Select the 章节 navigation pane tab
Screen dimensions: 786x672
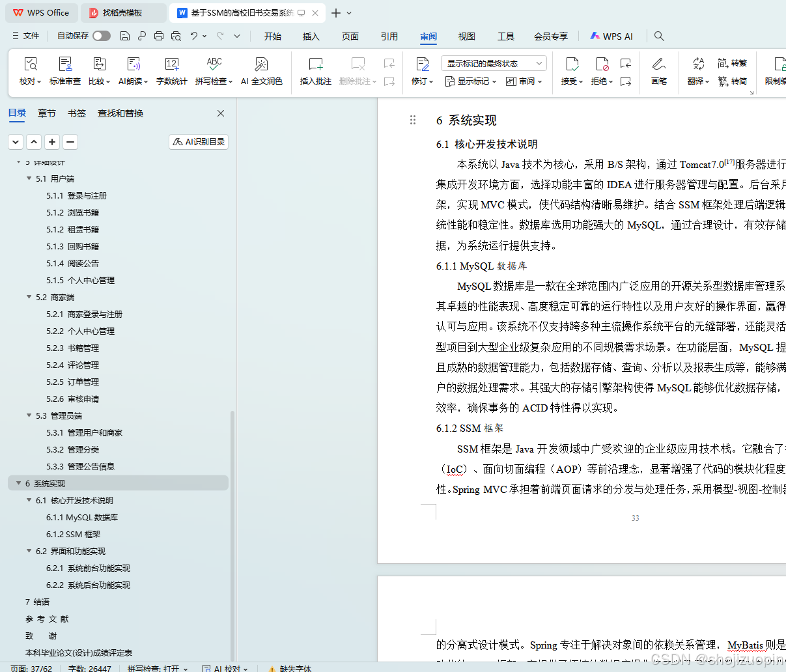pos(47,113)
